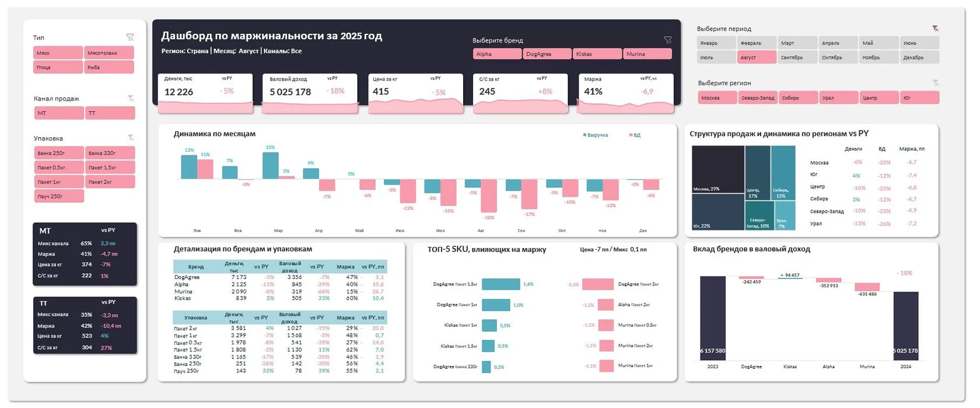
Task: Click the dashboard title Дашборд по маржинальности
Action: click(271, 36)
